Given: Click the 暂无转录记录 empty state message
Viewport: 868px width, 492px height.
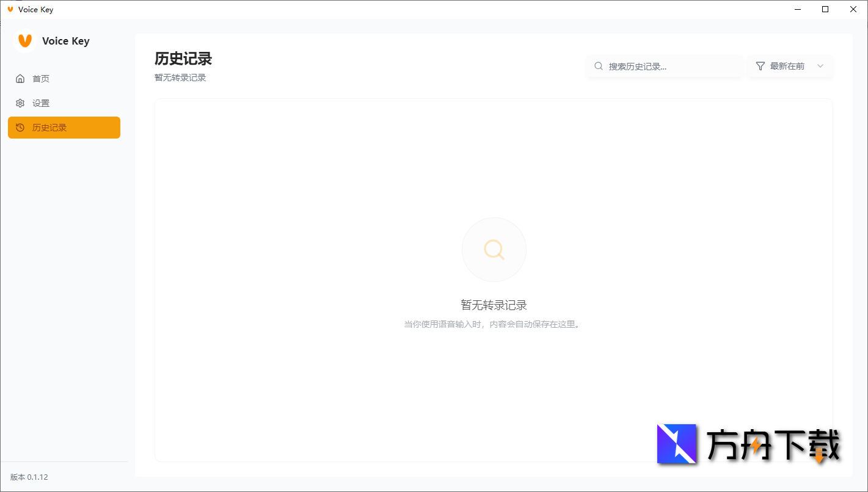Looking at the screenshot, I should [494, 305].
